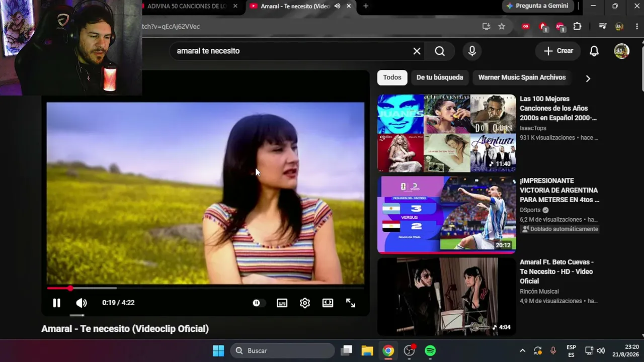Open '¡IMPRESIONANTE VICTORIA DE ARGENTINA' title
The image size is (644, 362).
point(559,190)
